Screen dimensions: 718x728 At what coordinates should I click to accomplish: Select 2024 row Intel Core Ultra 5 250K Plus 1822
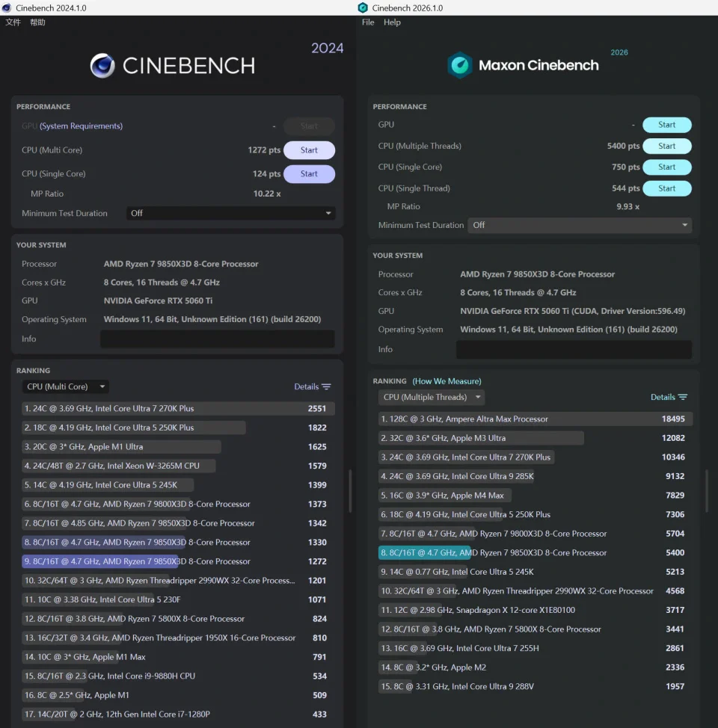pyautogui.click(x=178, y=428)
